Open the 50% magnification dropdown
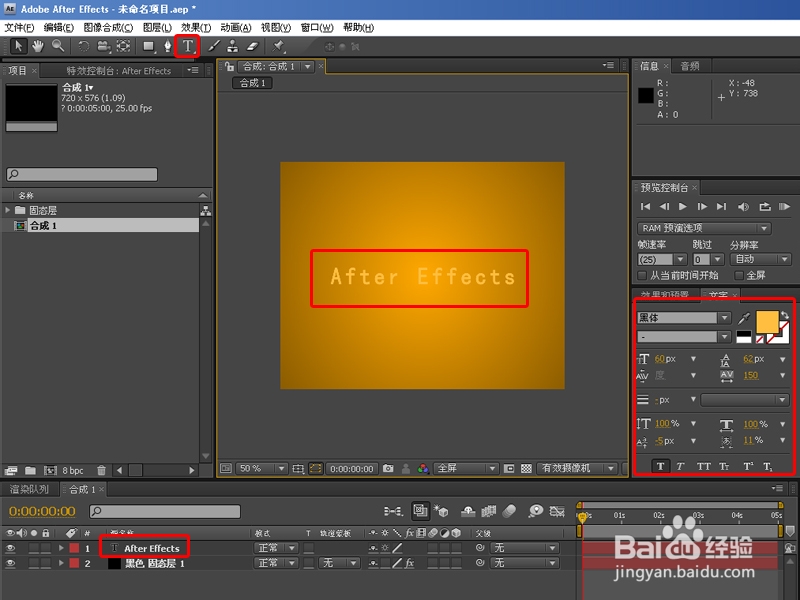The image size is (800, 600). point(261,468)
